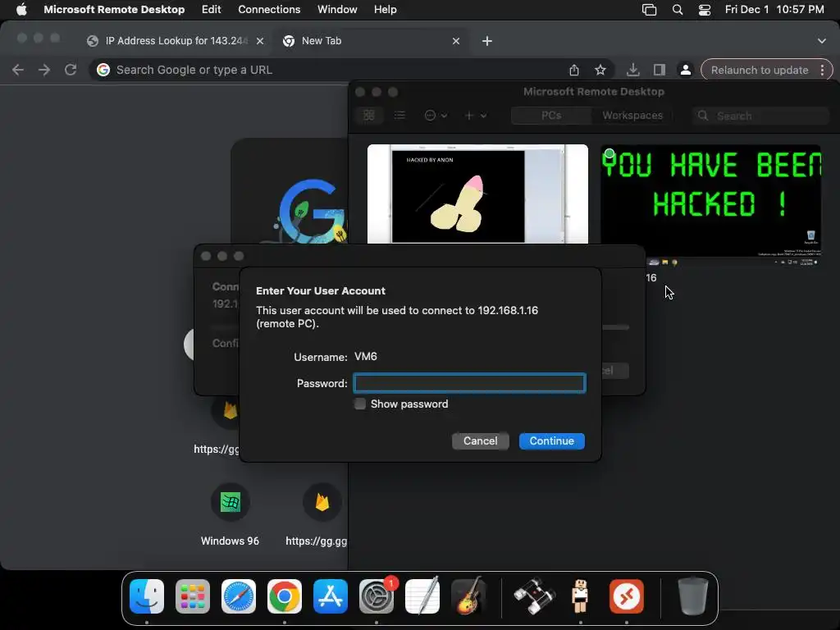This screenshot has height=630, width=840.
Task: Focus the Password input field
Action: pyautogui.click(x=469, y=383)
